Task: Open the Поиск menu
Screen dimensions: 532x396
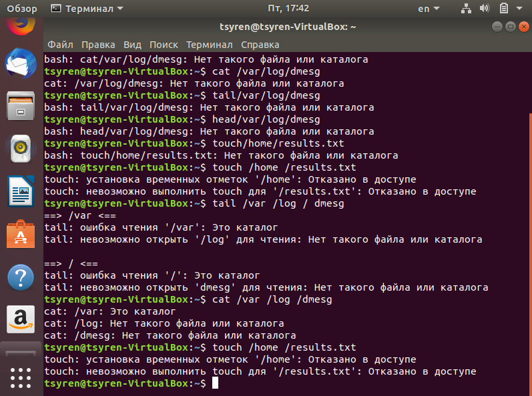Action: click(164, 45)
